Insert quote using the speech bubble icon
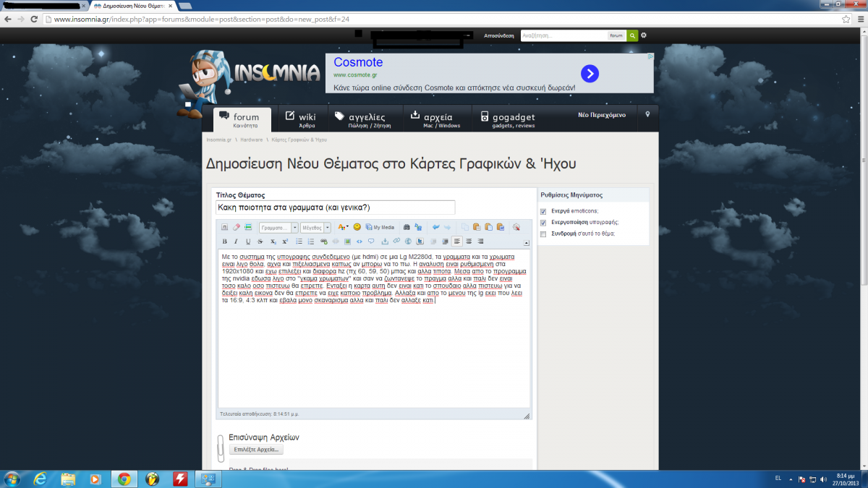Viewport: 868px width, 488px height. tap(371, 241)
